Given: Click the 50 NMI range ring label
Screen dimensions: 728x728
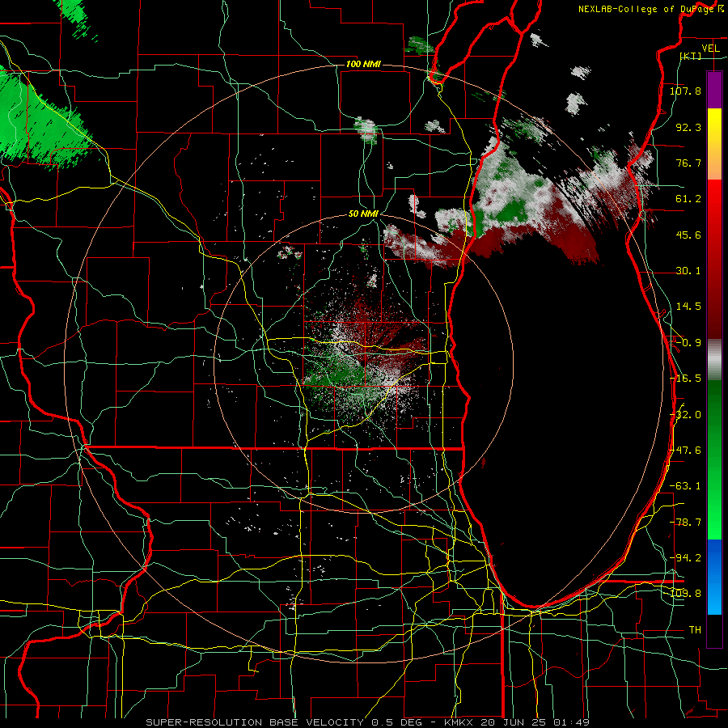Looking at the screenshot, I should coord(363,214).
